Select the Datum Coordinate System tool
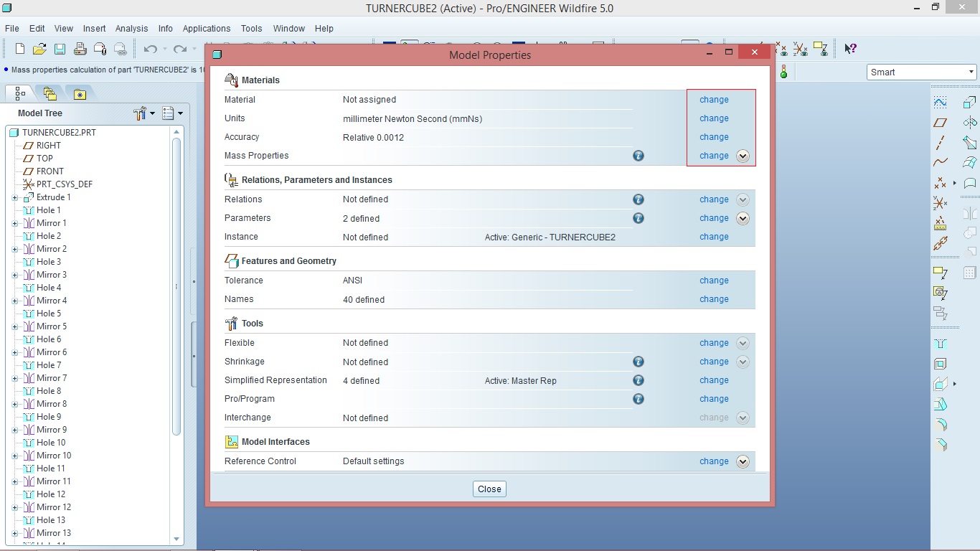 [x=940, y=203]
